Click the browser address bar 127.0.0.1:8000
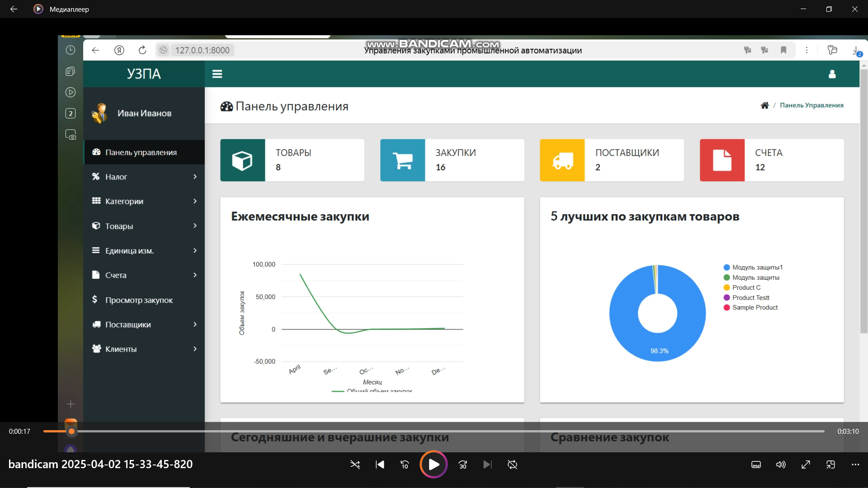Image resolution: width=868 pixels, height=488 pixels. pyautogui.click(x=202, y=50)
